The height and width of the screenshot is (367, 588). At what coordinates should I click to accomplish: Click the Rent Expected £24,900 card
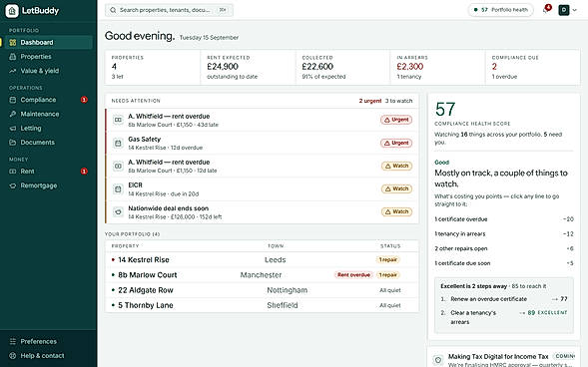click(x=248, y=68)
